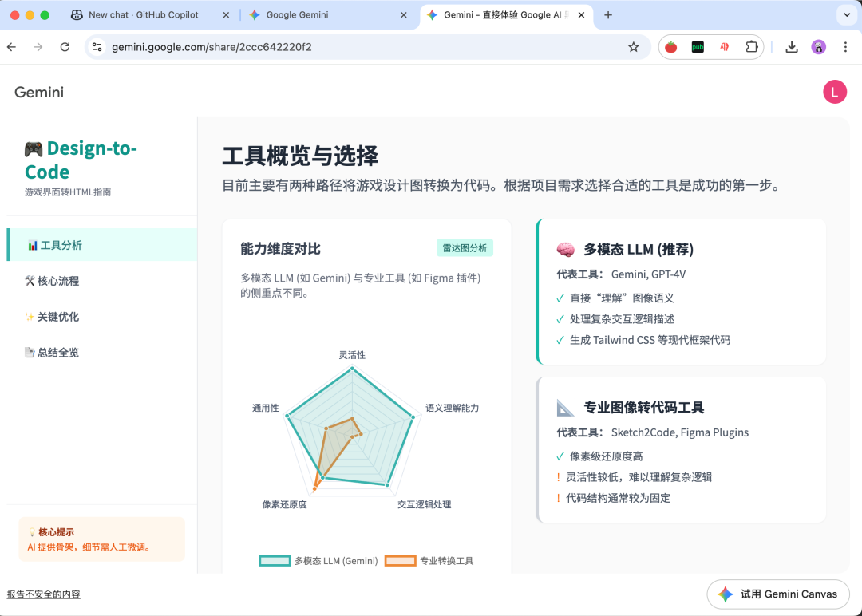Click 生成 Tailwind CSS 等现代框架代码 item
This screenshot has height=616, width=862.
(650, 340)
